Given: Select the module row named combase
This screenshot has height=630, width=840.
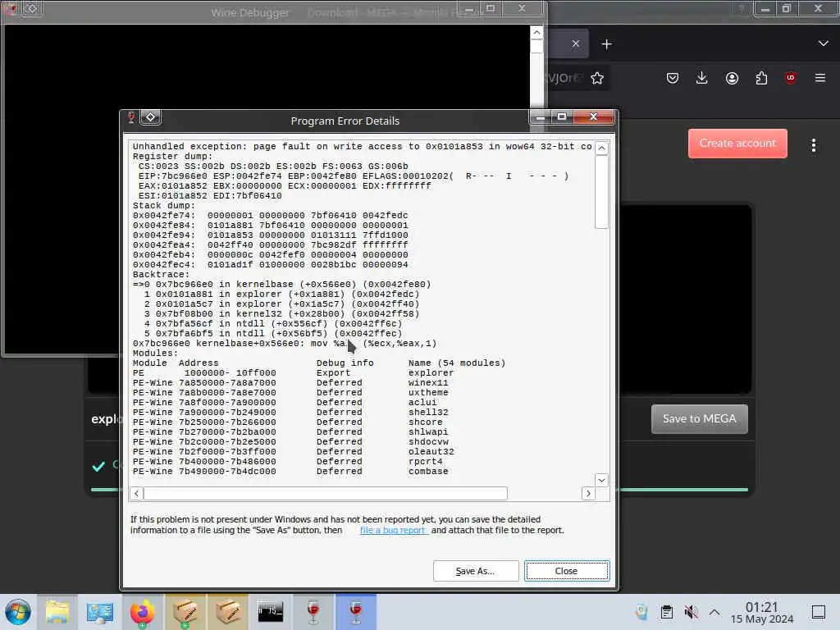Looking at the screenshot, I should [290, 472].
